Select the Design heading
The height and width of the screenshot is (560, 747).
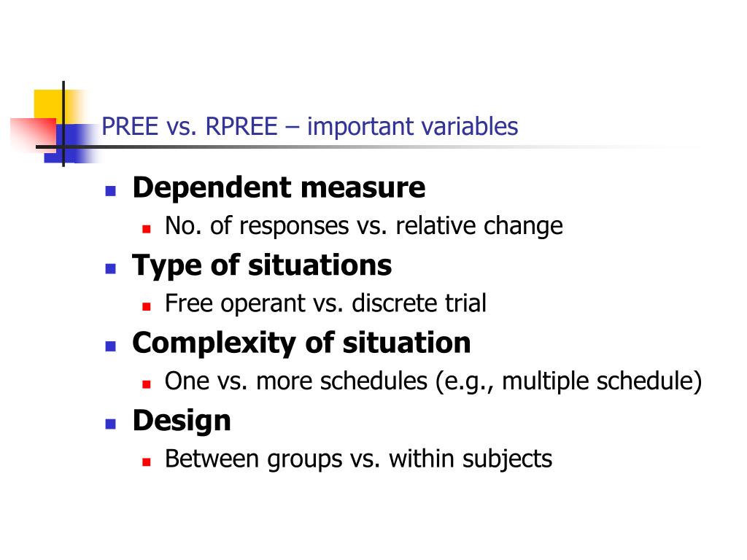click(x=182, y=421)
